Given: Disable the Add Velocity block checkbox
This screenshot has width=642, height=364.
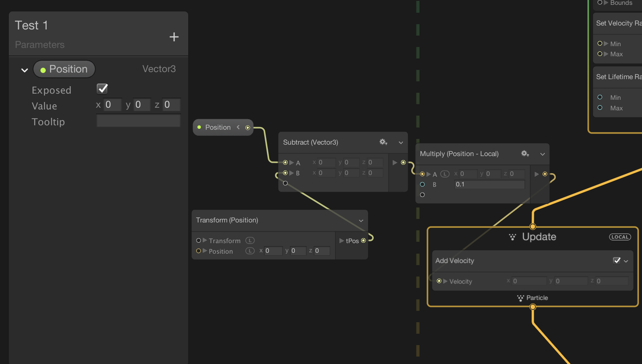Looking at the screenshot, I should pyautogui.click(x=616, y=261).
